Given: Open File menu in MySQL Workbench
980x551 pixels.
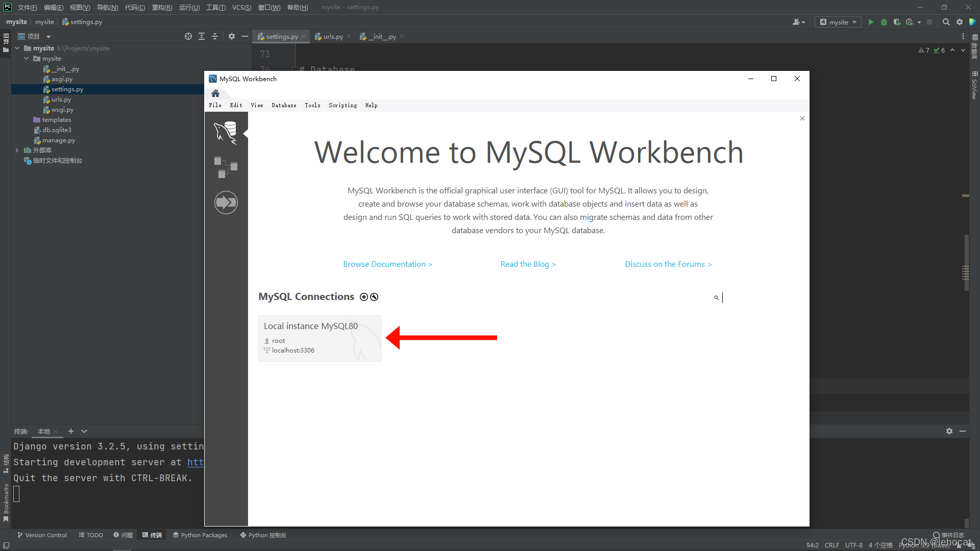Looking at the screenshot, I should (x=215, y=105).
